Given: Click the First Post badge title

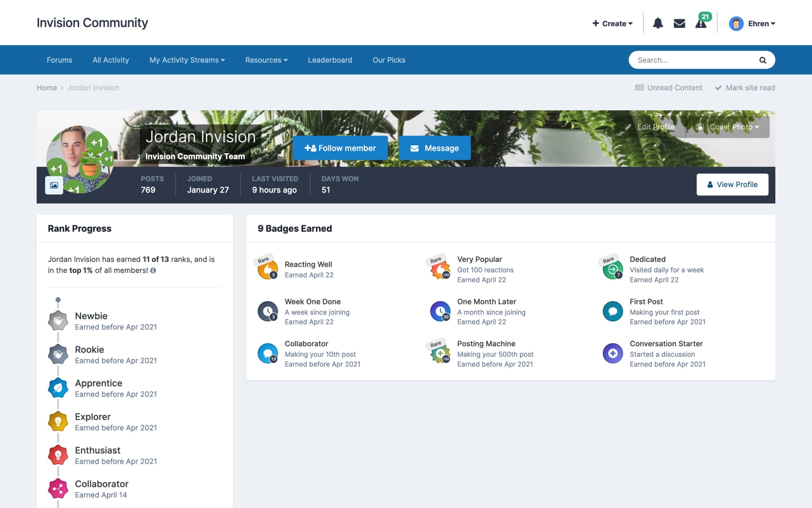Looking at the screenshot, I should tap(646, 301).
